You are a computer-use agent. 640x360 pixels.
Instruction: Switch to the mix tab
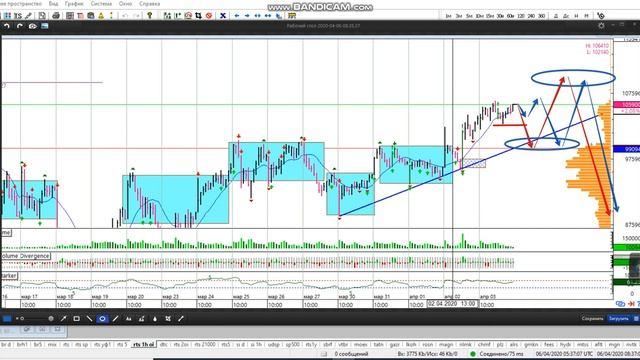click(x=52, y=344)
